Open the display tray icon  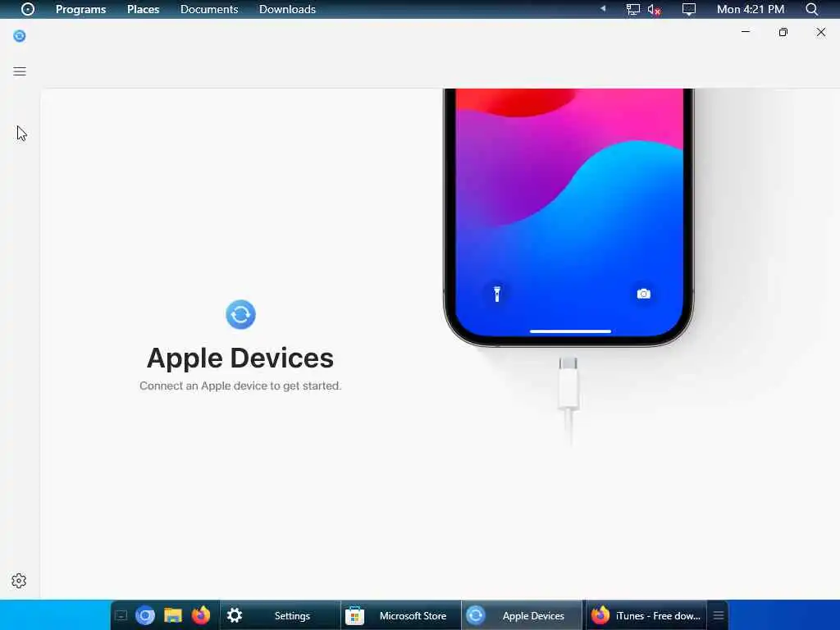688,9
